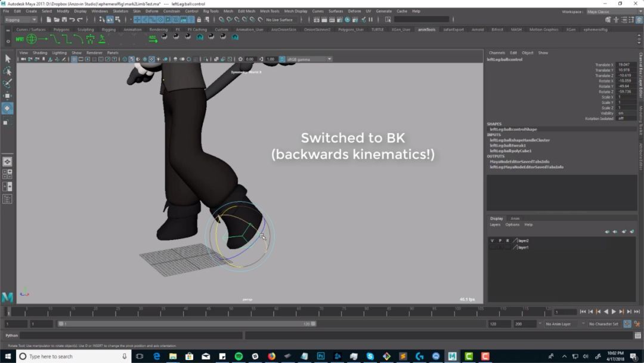The image size is (644, 363).
Task: Switch to the animTools shelf tab
Action: tap(426, 29)
